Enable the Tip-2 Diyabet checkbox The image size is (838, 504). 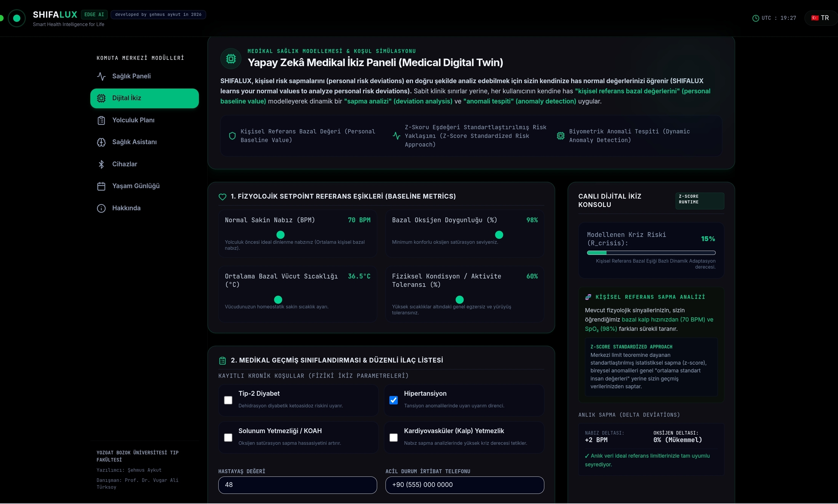(x=228, y=400)
